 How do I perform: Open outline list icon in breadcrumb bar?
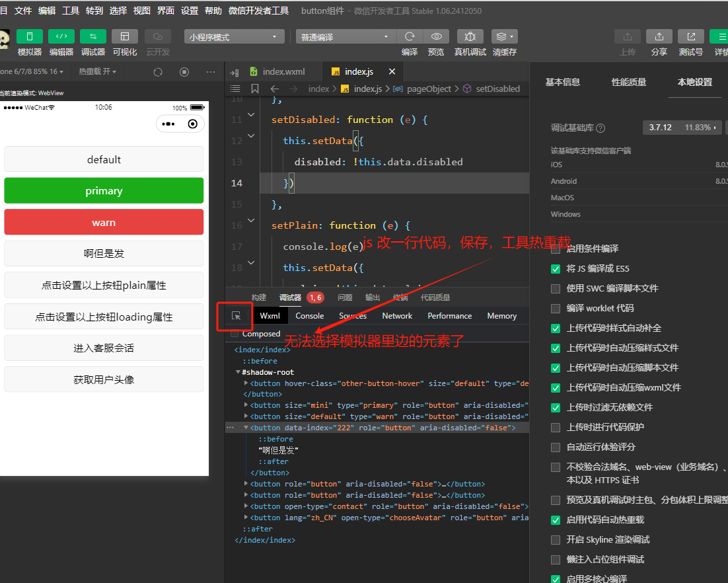point(235,89)
